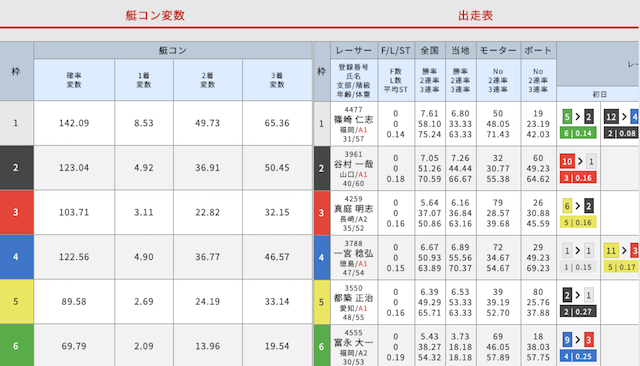
Task: Select racer name 篠崎 仁志
Action: click(x=353, y=120)
